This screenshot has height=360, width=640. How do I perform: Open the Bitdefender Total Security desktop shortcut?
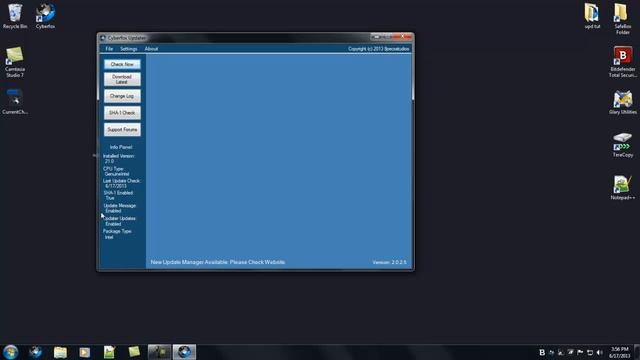click(x=622, y=62)
